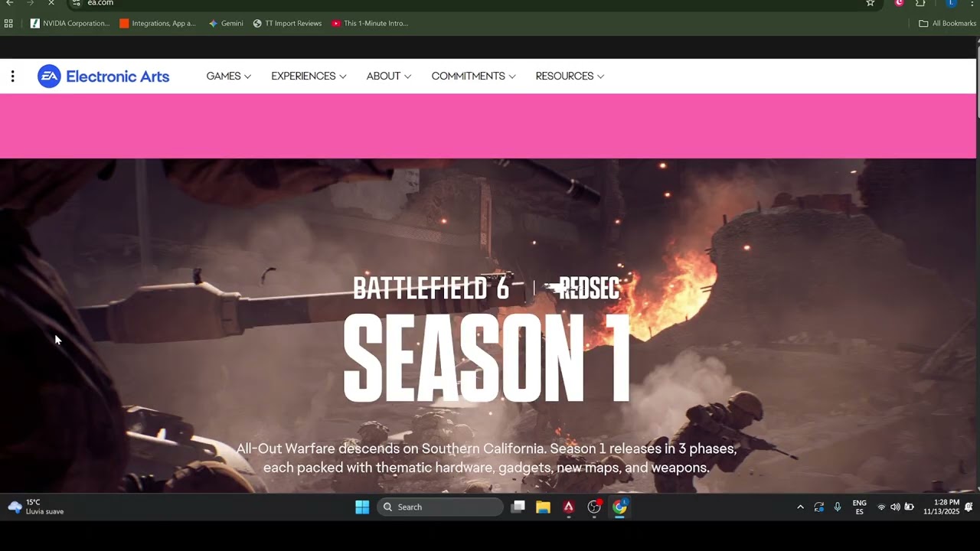Click the battery status icon
Image resolution: width=980 pixels, height=551 pixels.
[909, 507]
